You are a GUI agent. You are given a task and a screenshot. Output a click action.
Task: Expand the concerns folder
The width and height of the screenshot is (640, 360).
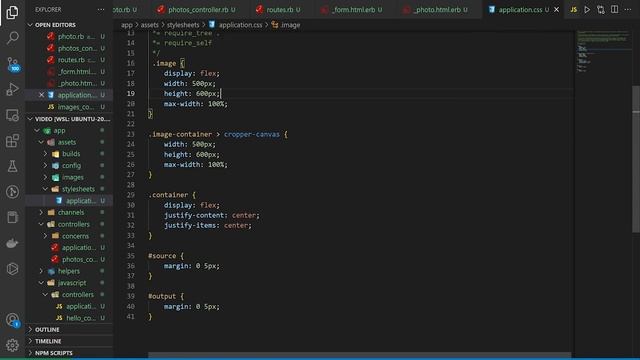(69, 236)
